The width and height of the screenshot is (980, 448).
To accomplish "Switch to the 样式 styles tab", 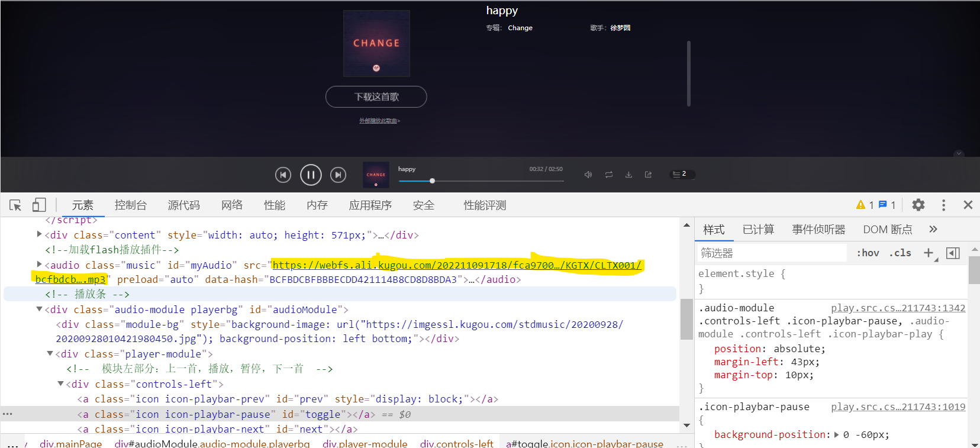I will (x=714, y=230).
